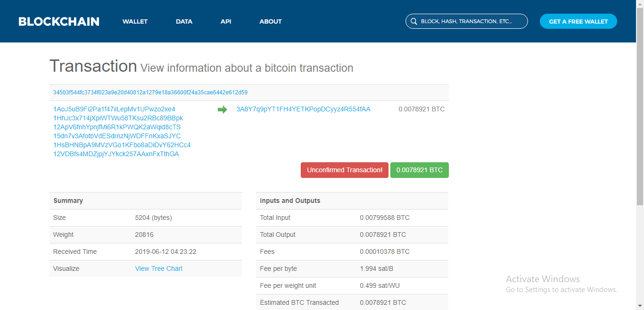Open the View Tree Chart link

pyautogui.click(x=159, y=268)
